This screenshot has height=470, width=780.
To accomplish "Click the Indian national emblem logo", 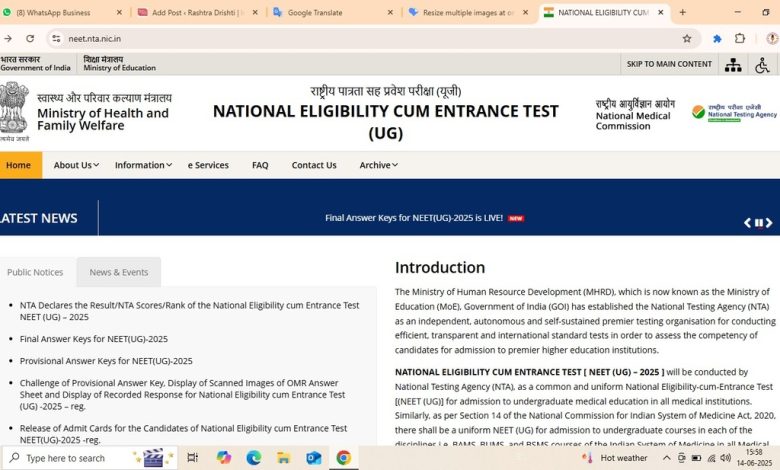I will [14, 110].
